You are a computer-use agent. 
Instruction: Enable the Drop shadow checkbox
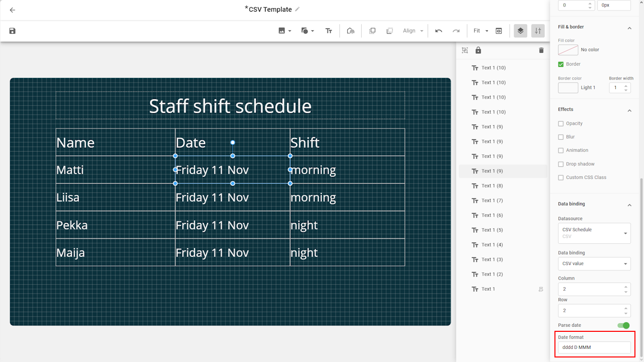561,164
